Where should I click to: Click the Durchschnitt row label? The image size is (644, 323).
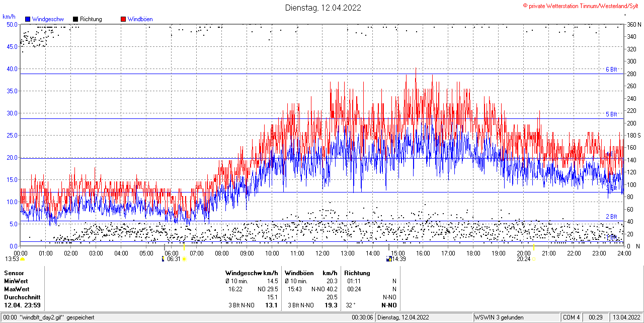click(x=22, y=297)
